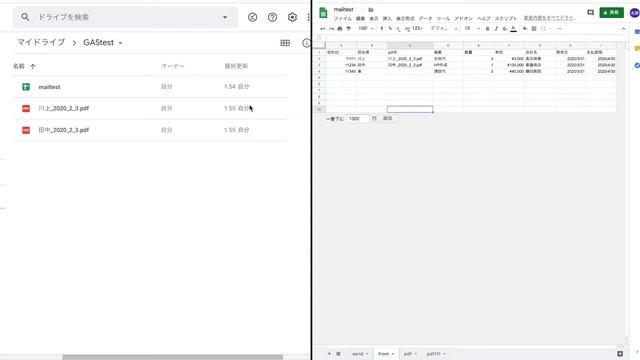
Task: Open the zoom 100% dropdown
Action: (x=366, y=29)
